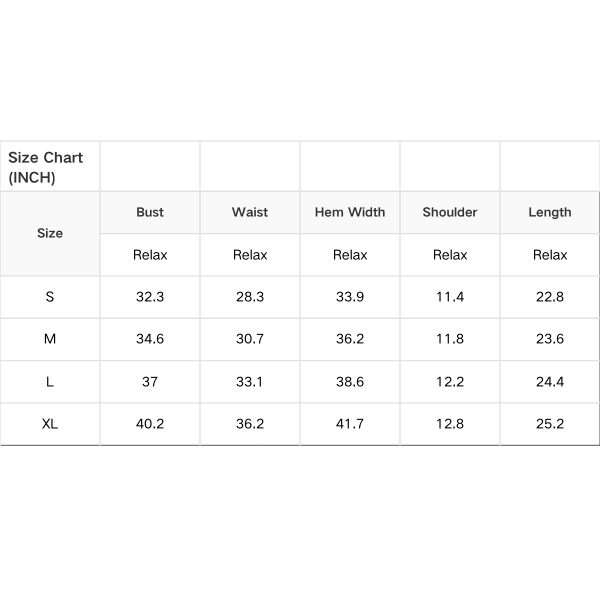Screen dimensions: 600x600
Task: Select the 24.4 length value for L
Action: 550,382
